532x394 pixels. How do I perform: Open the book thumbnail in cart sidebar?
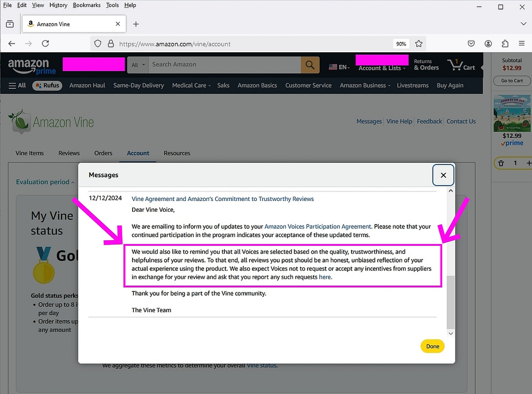(512, 113)
